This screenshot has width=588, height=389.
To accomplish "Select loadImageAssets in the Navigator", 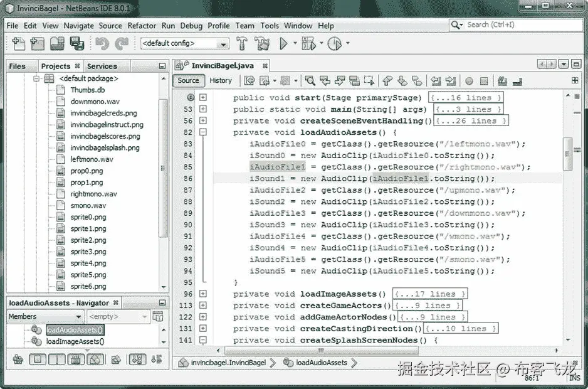I will [x=75, y=341].
